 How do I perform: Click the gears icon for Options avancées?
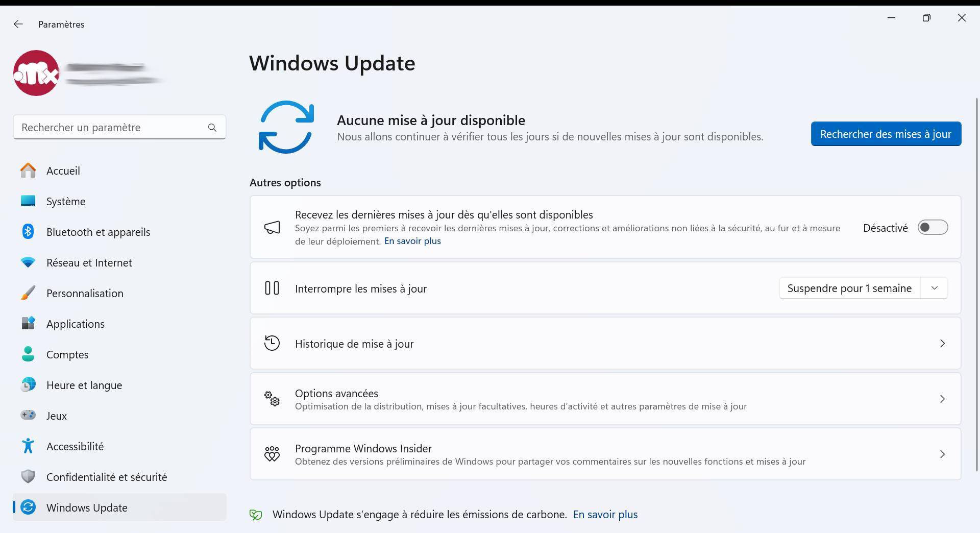click(x=272, y=399)
